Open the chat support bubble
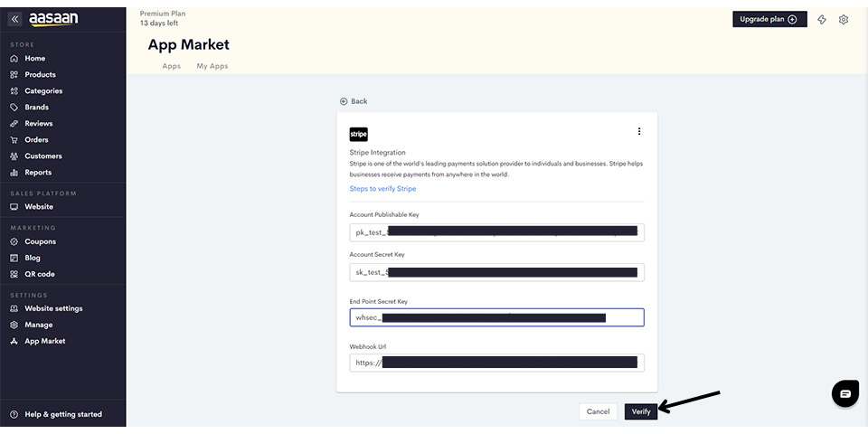The image size is (868, 434). tap(844, 393)
